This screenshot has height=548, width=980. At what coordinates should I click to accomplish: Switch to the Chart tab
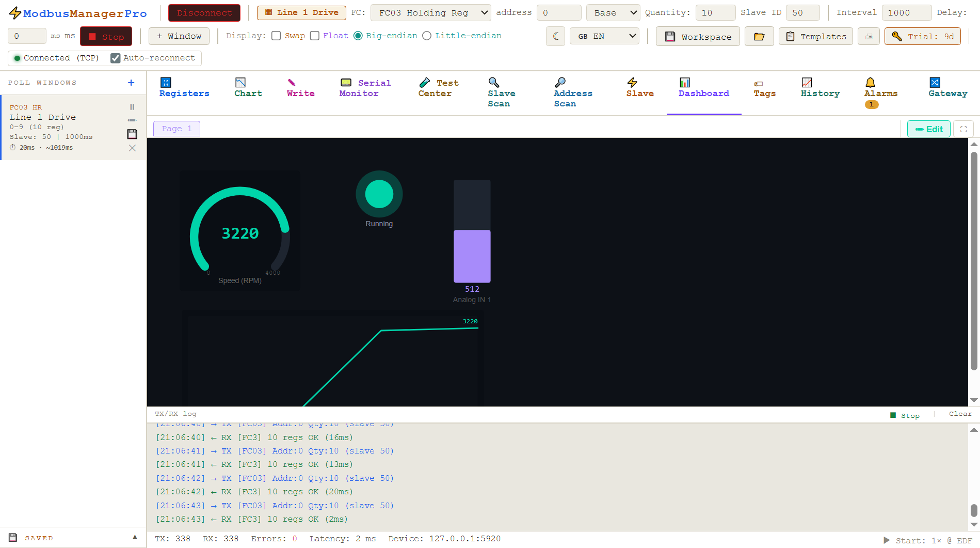click(248, 88)
